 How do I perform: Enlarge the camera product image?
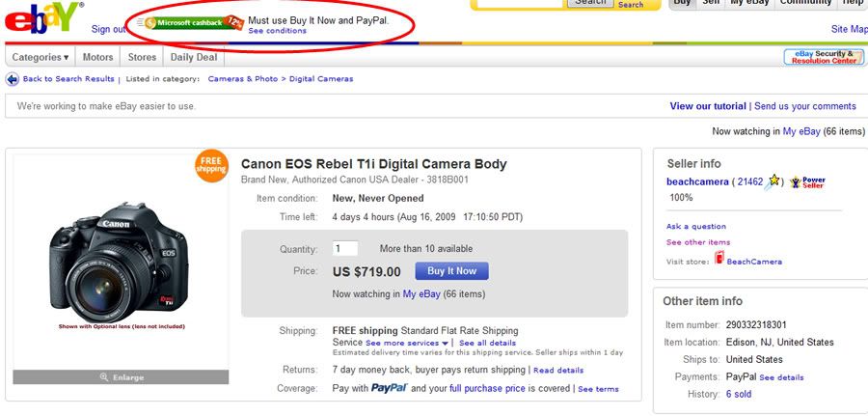122,376
